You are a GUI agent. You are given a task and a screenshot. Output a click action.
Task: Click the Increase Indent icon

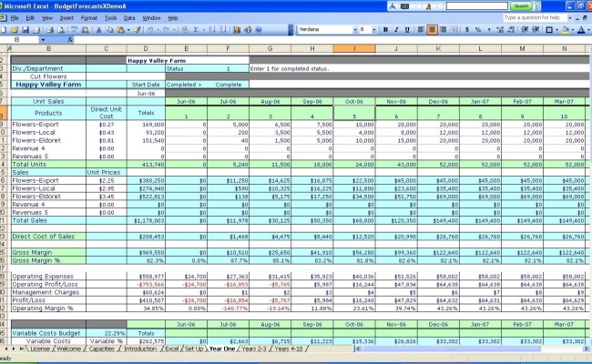point(536,29)
